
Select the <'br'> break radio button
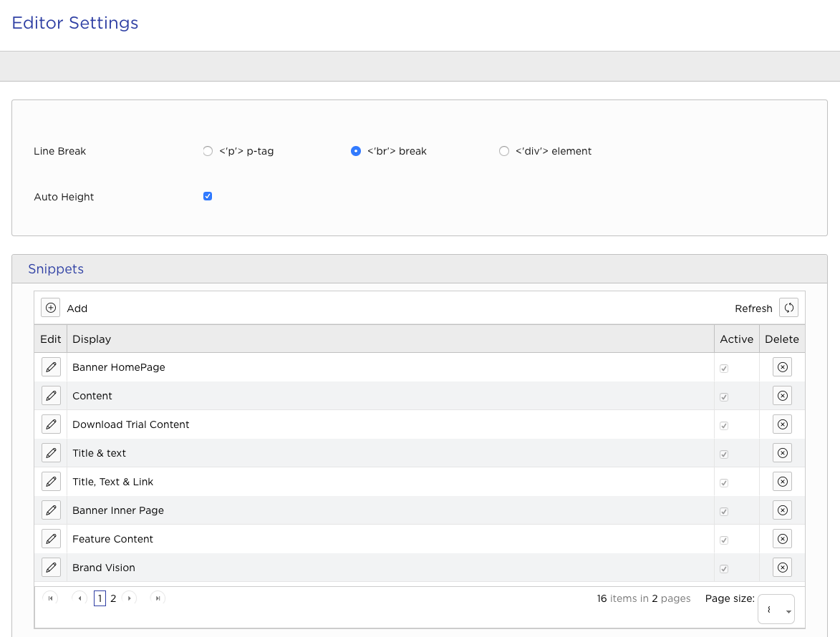click(356, 151)
